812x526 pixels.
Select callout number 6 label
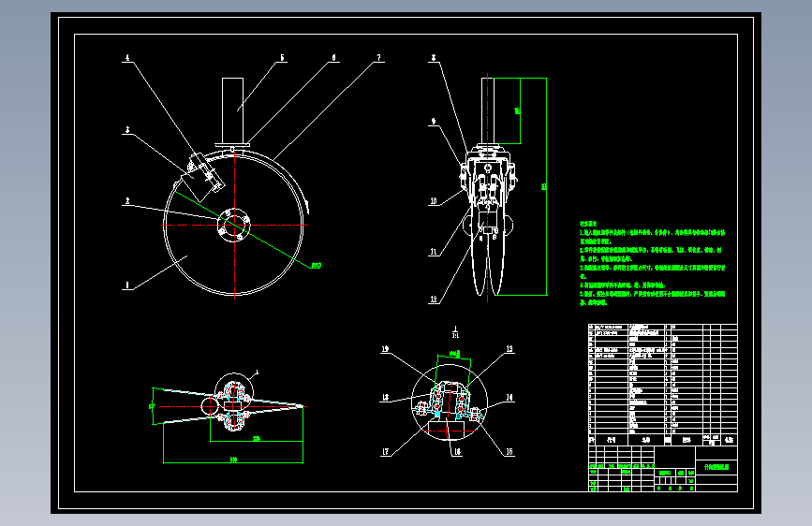tap(333, 58)
